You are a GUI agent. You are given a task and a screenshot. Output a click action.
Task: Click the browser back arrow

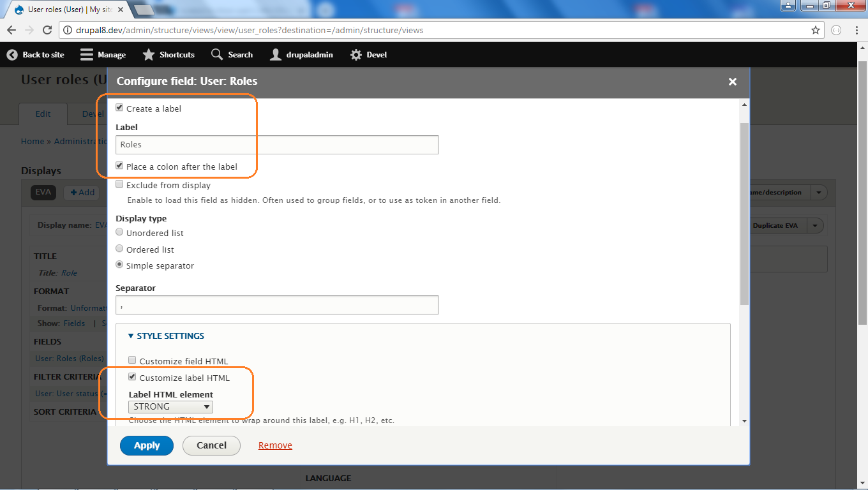click(x=11, y=30)
